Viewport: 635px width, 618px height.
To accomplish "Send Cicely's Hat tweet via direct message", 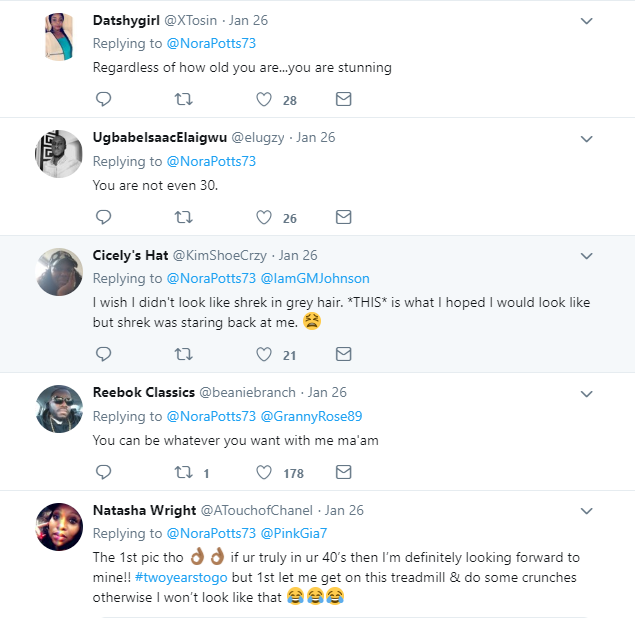I will click(343, 353).
